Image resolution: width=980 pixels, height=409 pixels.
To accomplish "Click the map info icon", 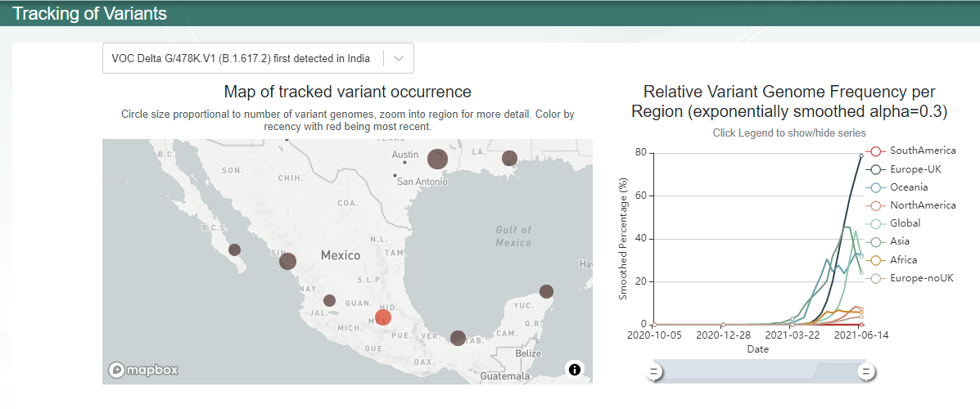I will pos(575,370).
